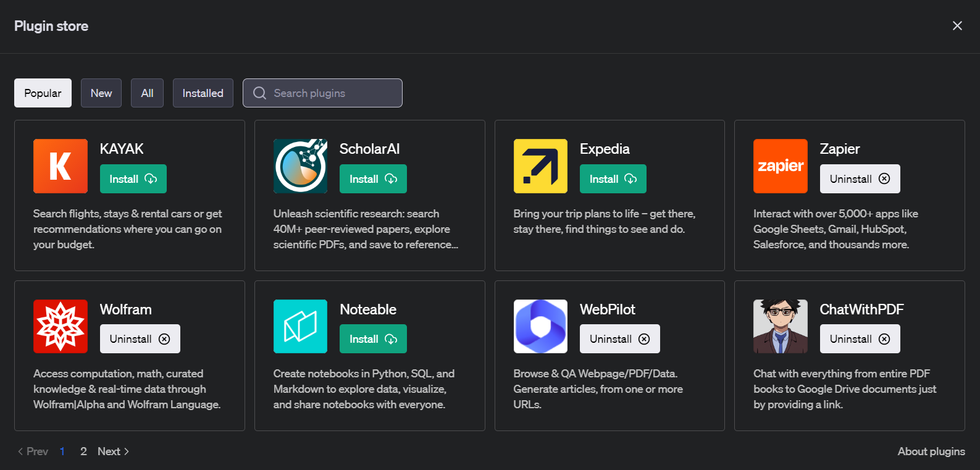Show All plugins tab
980x470 pixels.
147,93
